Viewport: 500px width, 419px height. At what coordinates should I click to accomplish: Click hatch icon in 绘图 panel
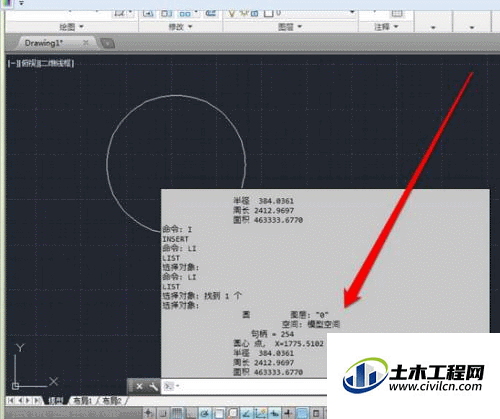pyautogui.click(x=120, y=13)
